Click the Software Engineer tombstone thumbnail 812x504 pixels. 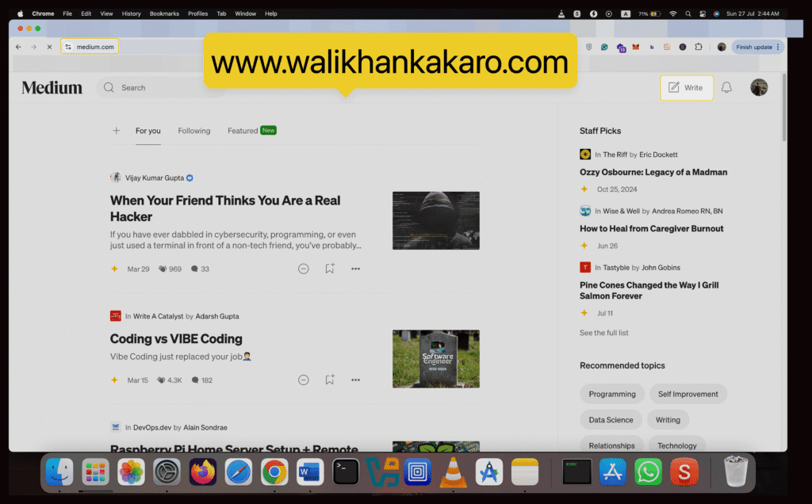[435, 359]
